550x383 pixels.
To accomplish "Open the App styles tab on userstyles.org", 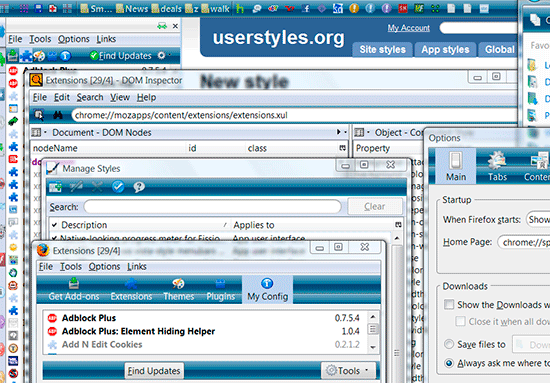I will 445,49.
